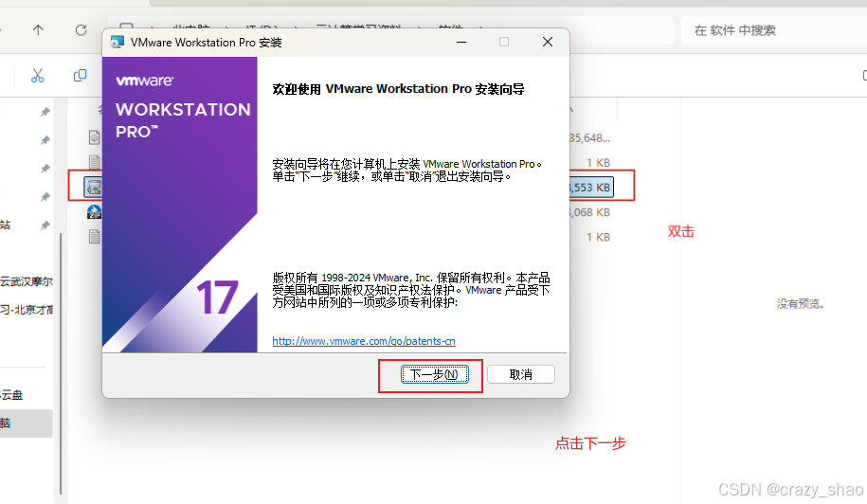Close the VMware Workstation Pro setup dialog

(x=548, y=42)
